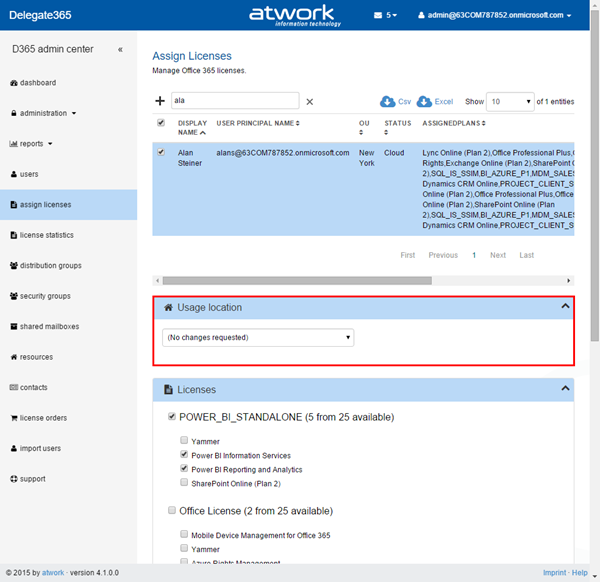Uncheck the Alan Steiner row checkbox
Image resolution: width=600 pixels, height=582 pixels.
coord(161,152)
